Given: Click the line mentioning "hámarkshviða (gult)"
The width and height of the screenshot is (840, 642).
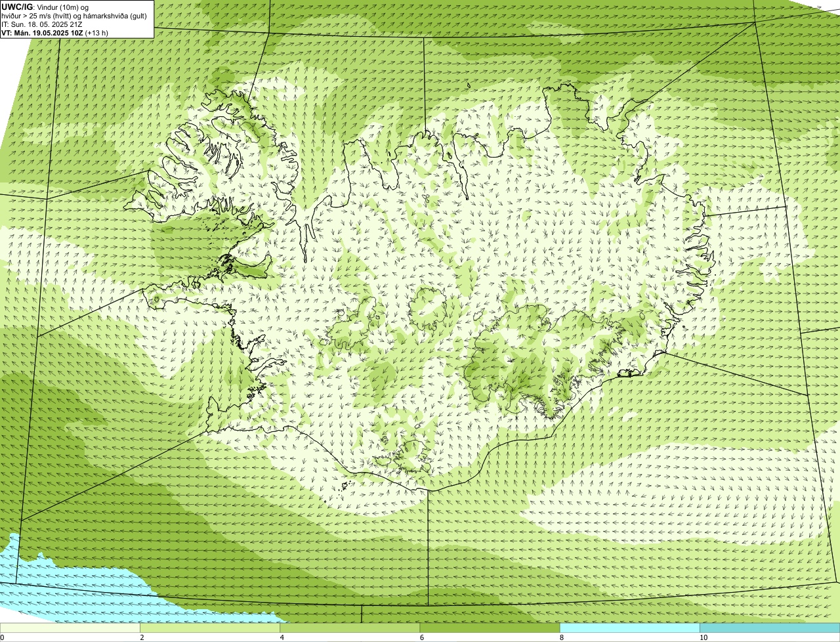Looking at the screenshot, I should [74, 16].
